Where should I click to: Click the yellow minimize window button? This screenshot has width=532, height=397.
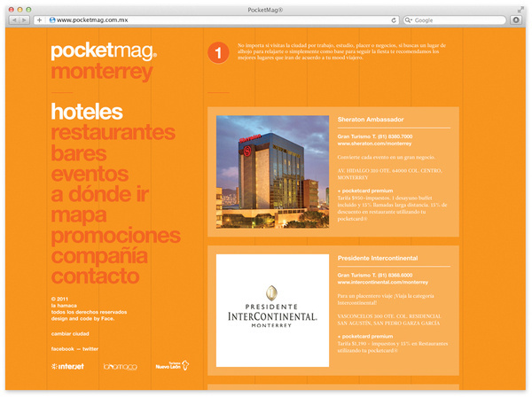click(x=20, y=10)
